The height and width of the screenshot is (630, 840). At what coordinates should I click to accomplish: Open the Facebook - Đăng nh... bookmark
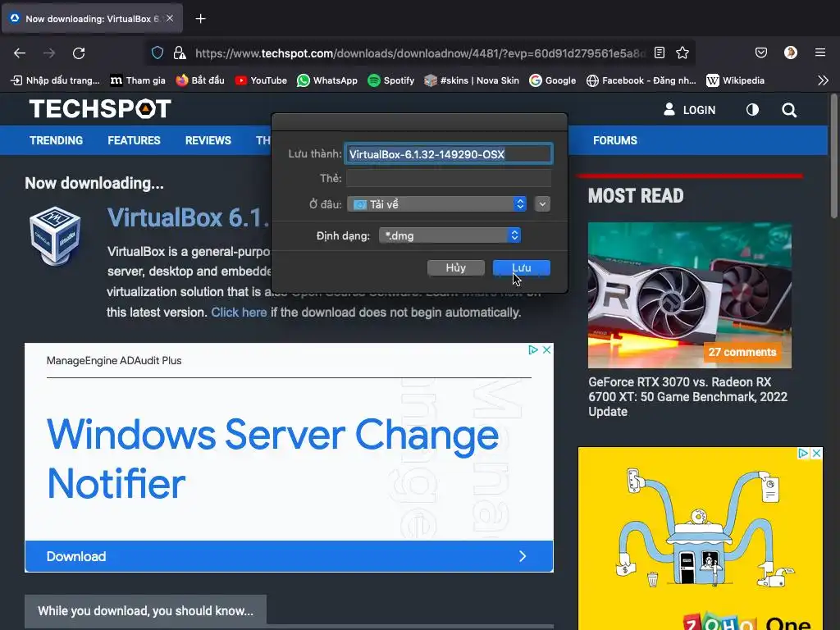[x=641, y=80]
